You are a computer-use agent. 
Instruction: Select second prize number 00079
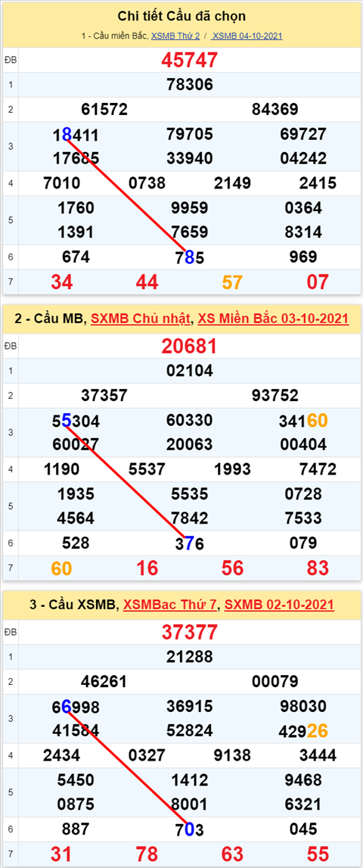(x=275, y=681)
